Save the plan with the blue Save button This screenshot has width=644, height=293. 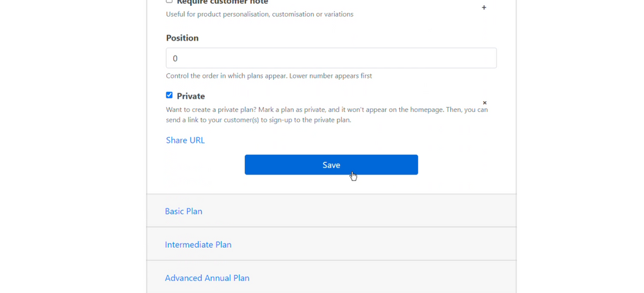pyautogui.click(x=331, y=165)
